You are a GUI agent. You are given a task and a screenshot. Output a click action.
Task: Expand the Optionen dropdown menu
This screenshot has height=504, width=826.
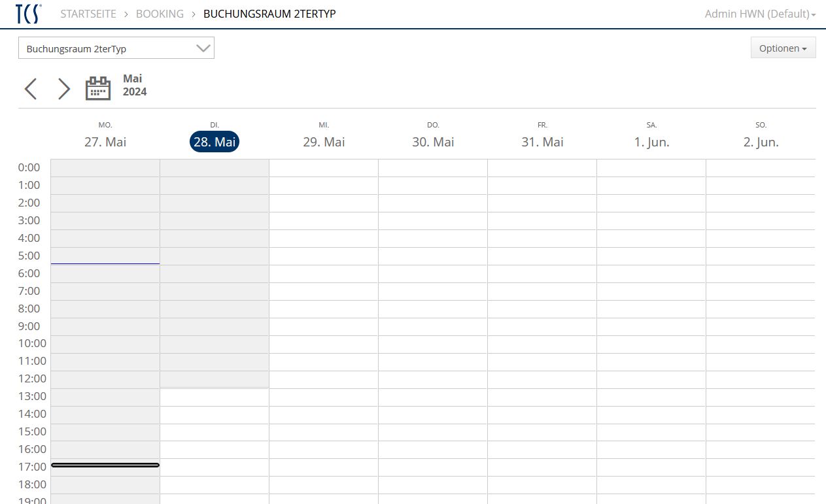tap(783, 48)
